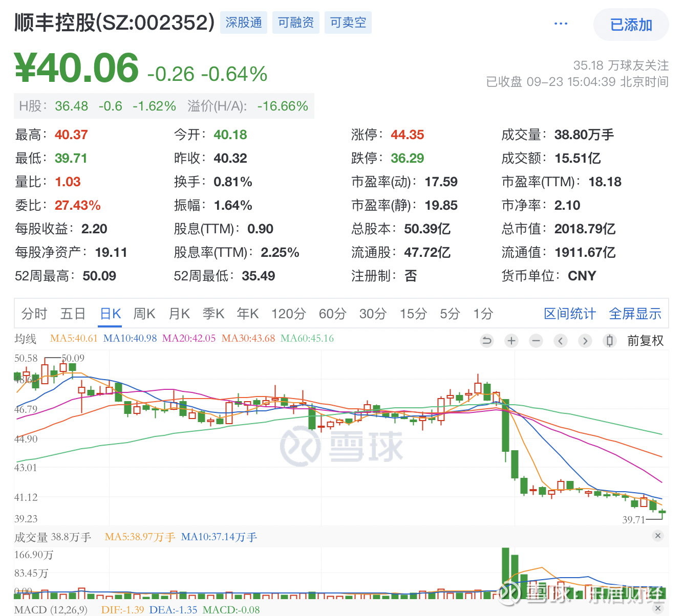Screen dimensions: 685x616
Task: Open the 前复权 adjustment dropdown
Action: click(x=645, y=341)
